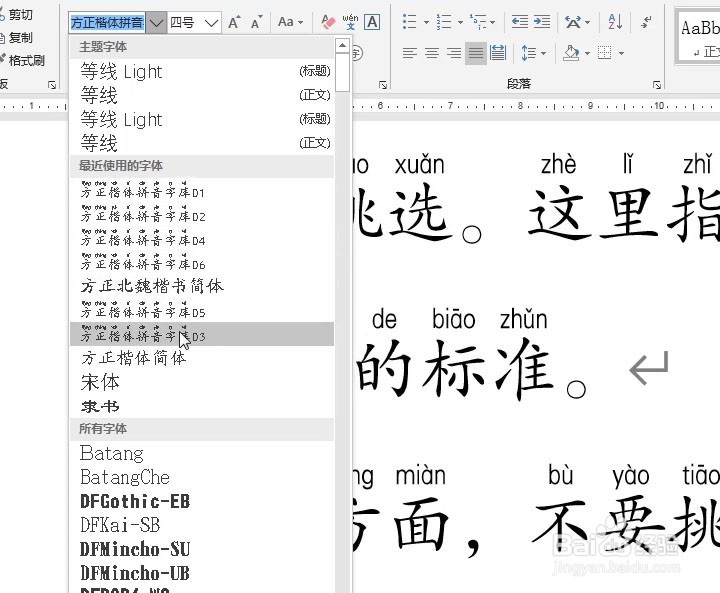Click the borders icon

tap(605, 53)
